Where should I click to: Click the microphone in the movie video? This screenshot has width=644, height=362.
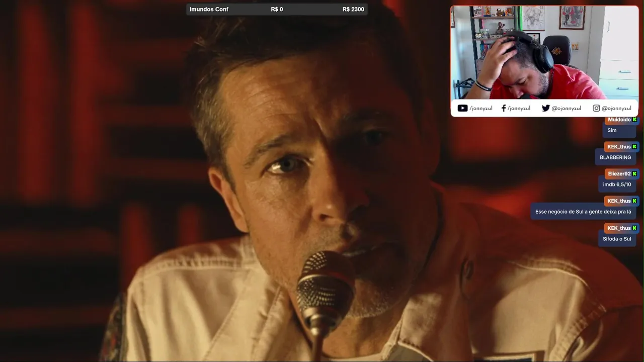click(325, 294)
